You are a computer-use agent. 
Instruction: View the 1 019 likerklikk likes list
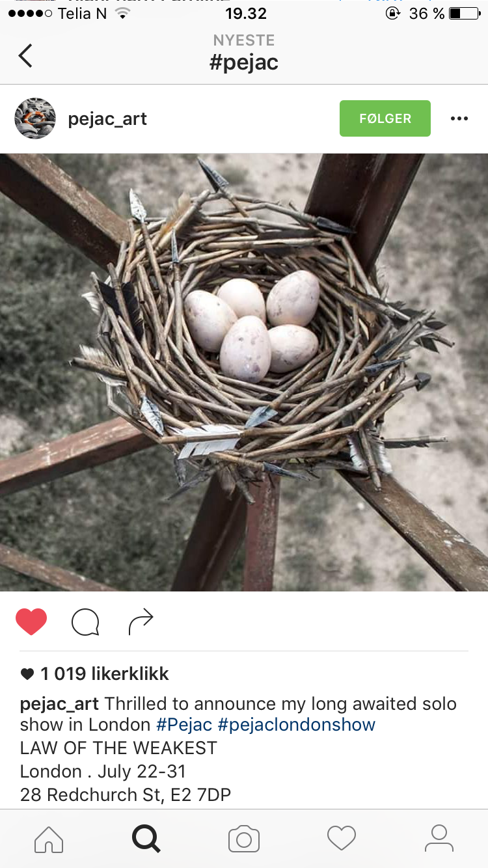[94, 674]
